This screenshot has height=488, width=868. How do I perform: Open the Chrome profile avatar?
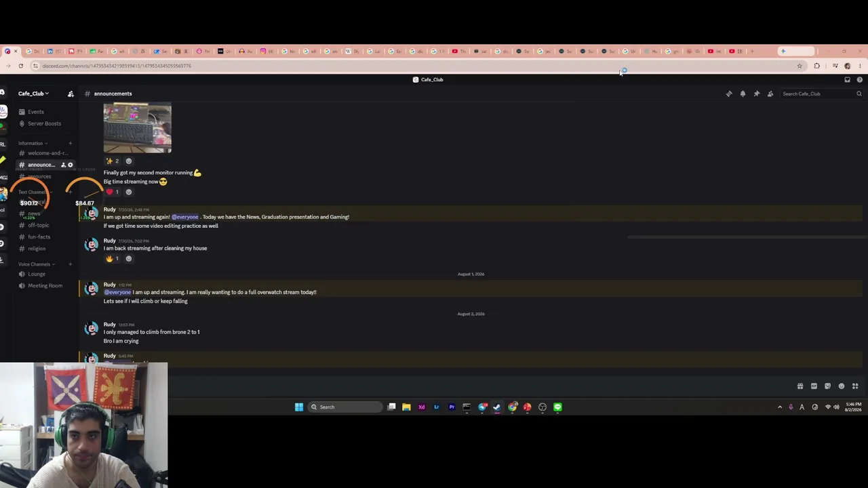coord(848,66)
